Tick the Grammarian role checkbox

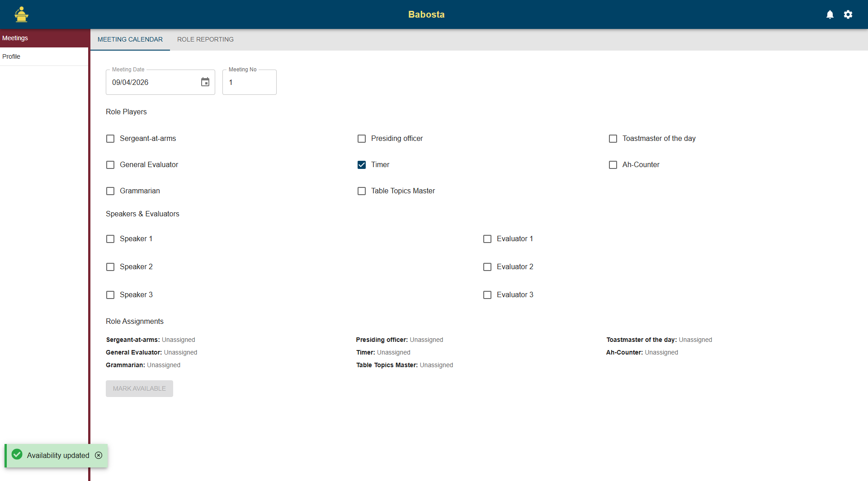click(110, 191)
